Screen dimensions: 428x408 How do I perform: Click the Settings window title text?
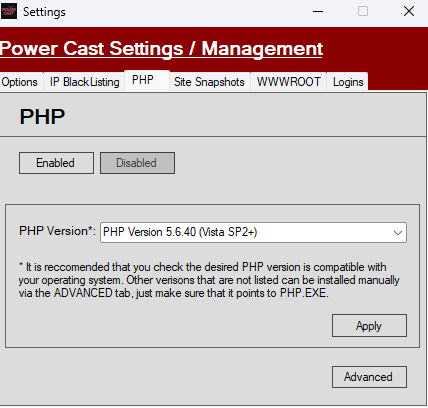44,12
